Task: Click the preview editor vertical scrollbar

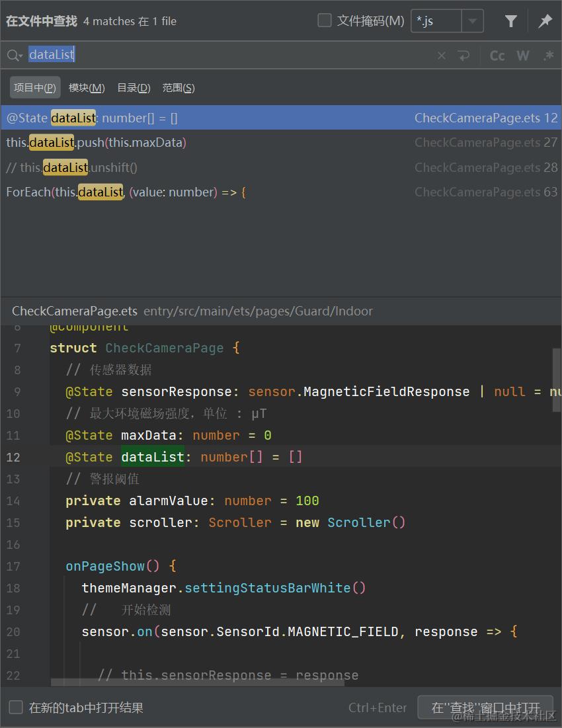Action: pyautogui.click(x=556, y=380)
